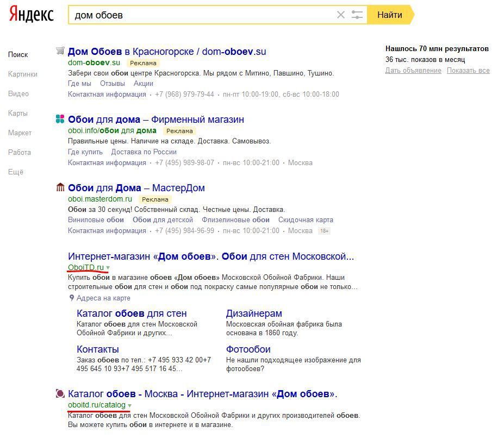Screen dimensions: 504x439
Task: Open Обои для детской sitelink
Action: point(163,220)
